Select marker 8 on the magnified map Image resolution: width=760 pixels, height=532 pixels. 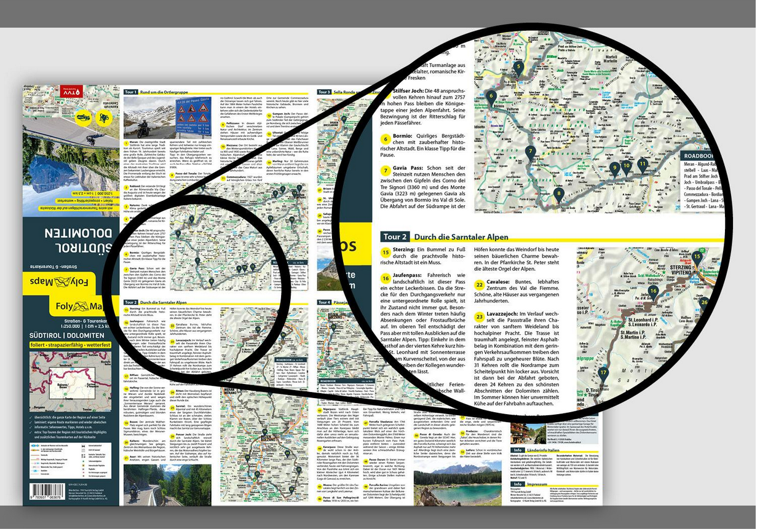[558, 194]
